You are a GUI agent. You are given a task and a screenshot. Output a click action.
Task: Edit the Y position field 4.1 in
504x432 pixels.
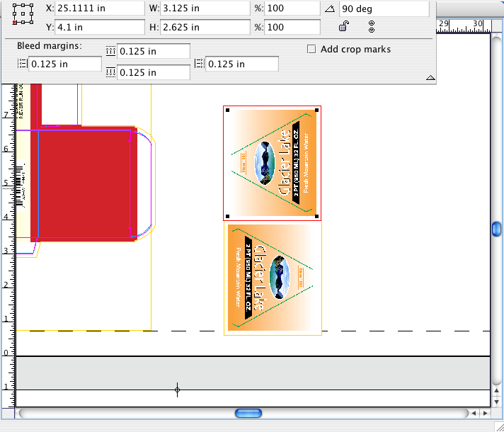(x=100, y=27)
